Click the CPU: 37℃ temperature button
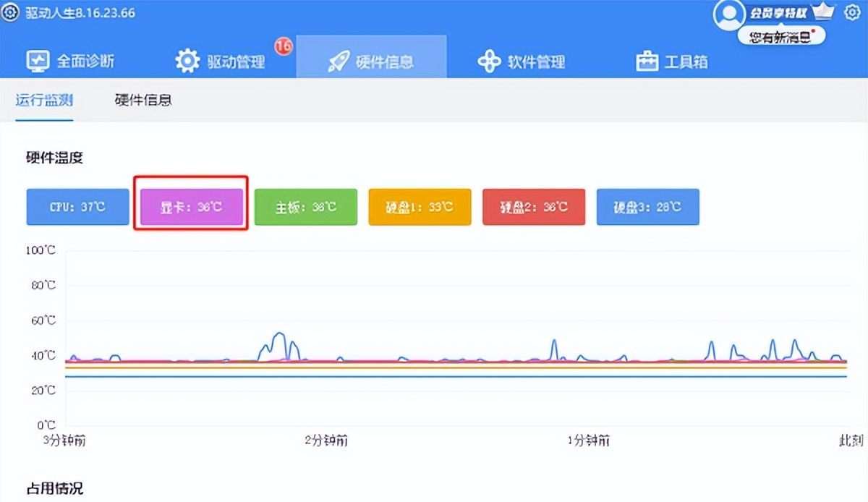Image resolution: width=868 pixels, height=502 pixels. coord(78,207)
